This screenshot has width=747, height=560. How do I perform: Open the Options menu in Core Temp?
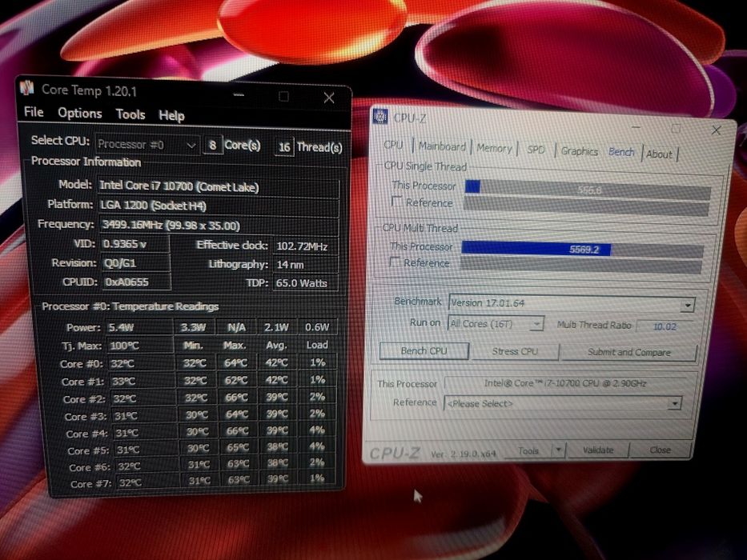click(x=79, y=114)
